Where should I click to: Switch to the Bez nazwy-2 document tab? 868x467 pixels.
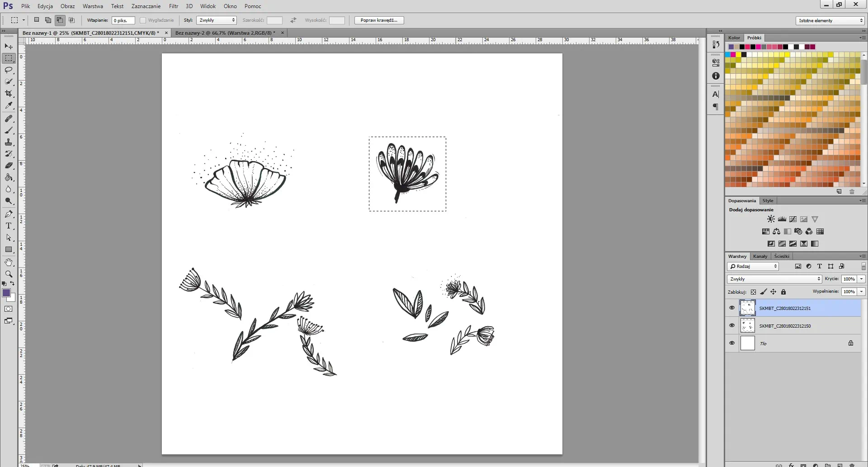tap(225, 33)
